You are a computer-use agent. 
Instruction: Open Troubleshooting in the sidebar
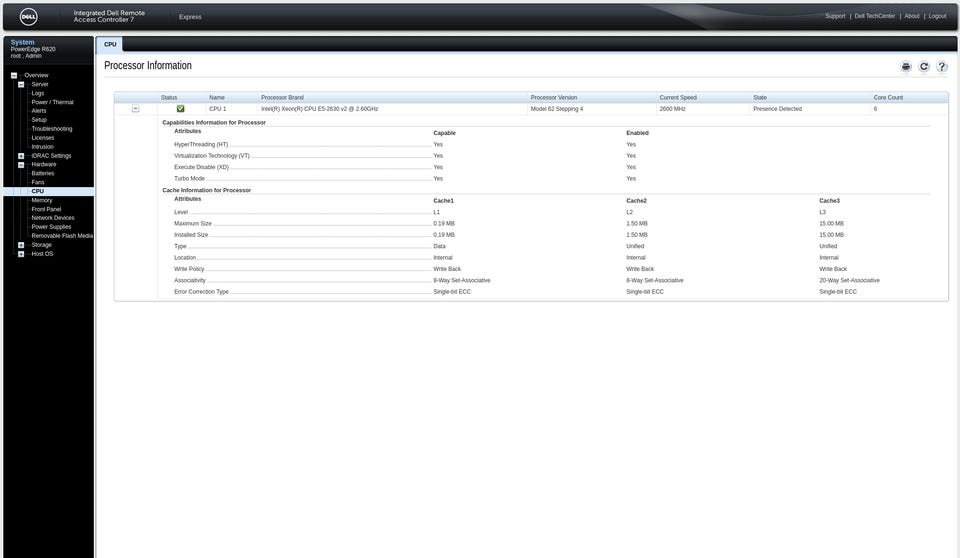(51, 129)
